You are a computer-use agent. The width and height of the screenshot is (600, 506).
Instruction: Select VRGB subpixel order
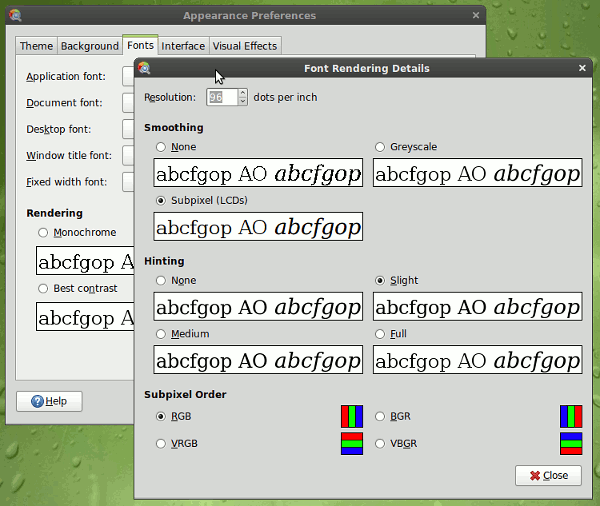[161, 444]
